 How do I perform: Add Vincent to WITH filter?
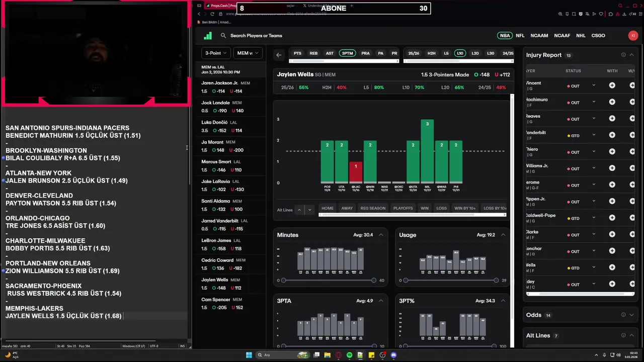[x=612, y=85]
